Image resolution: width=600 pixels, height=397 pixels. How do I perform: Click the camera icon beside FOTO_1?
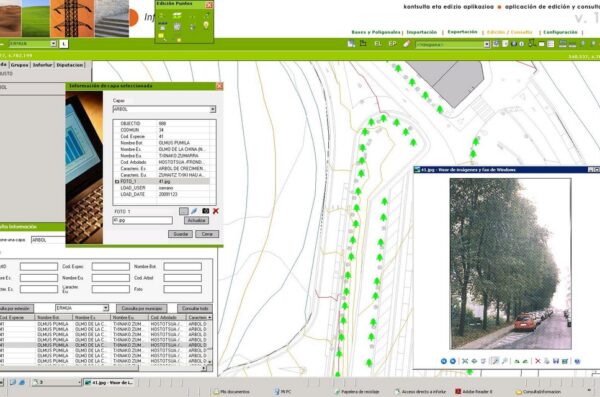tap(205, 211)
